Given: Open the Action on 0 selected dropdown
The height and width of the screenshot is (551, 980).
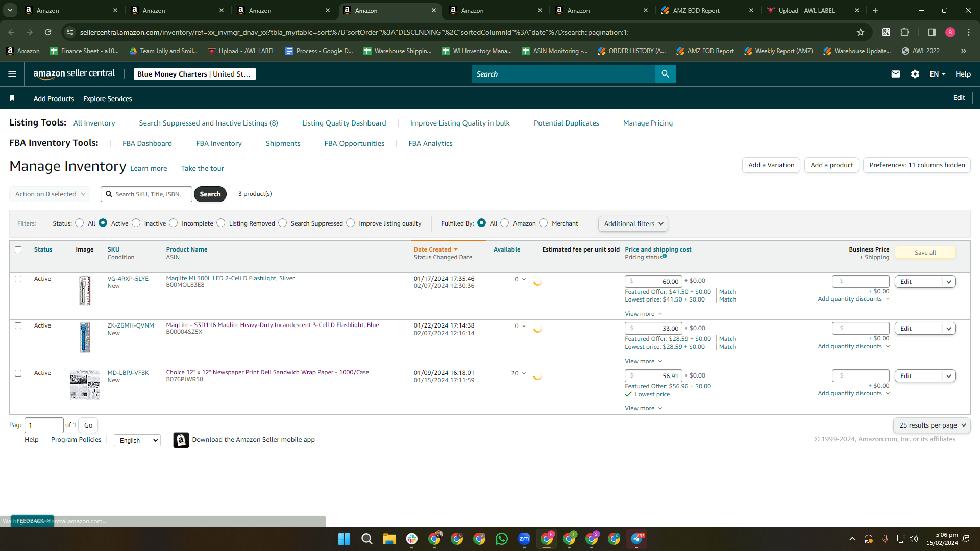Looking at the screenshot, I should pyautogui.click(x=50, y=194).
